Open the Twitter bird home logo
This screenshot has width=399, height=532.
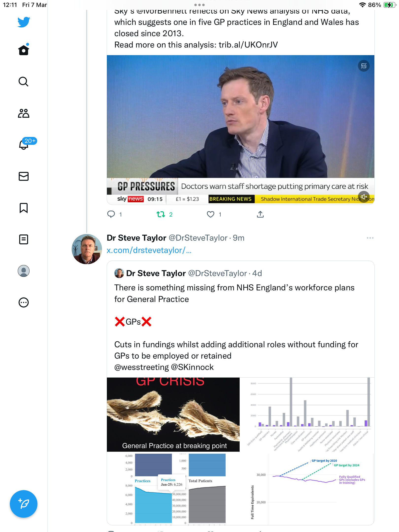(24, 22)
